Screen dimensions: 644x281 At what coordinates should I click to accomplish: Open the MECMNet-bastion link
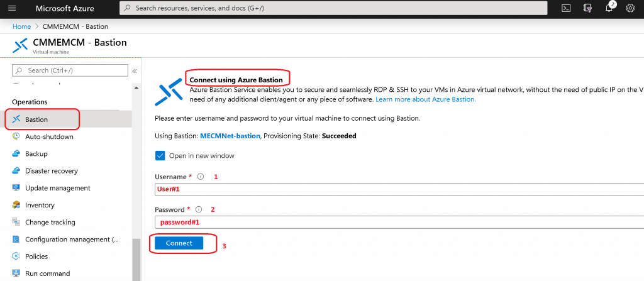[x=230, y=136]
